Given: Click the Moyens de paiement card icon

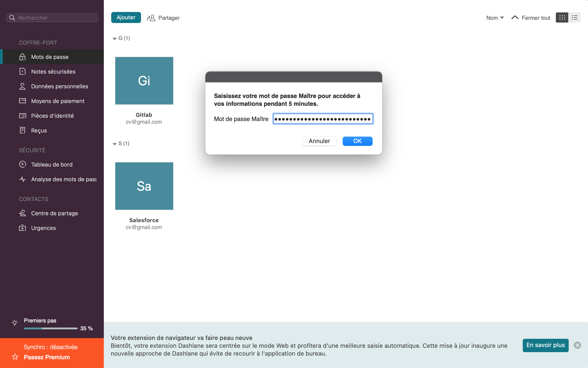Looking at the screenshot, I should [x=22, y=101].
